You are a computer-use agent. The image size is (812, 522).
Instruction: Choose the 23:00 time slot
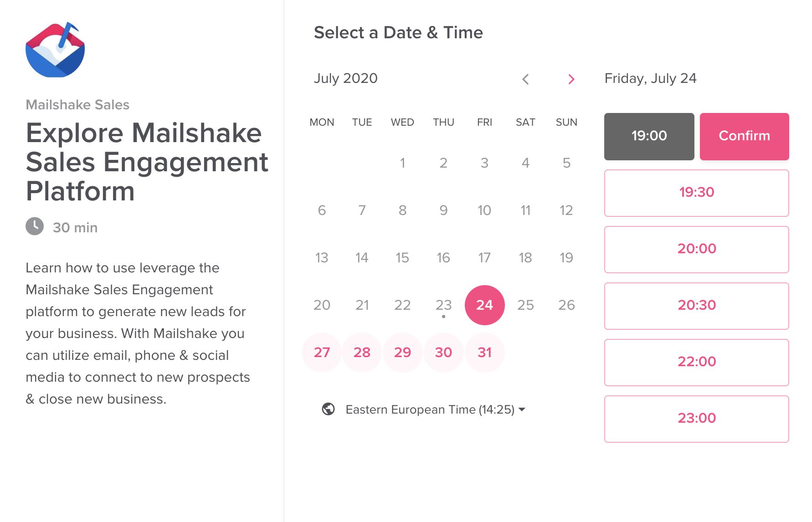click(696, 419)
